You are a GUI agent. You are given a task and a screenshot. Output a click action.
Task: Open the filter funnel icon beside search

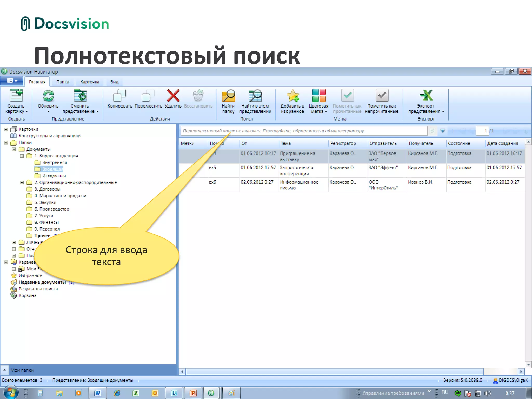coord(443,131)
